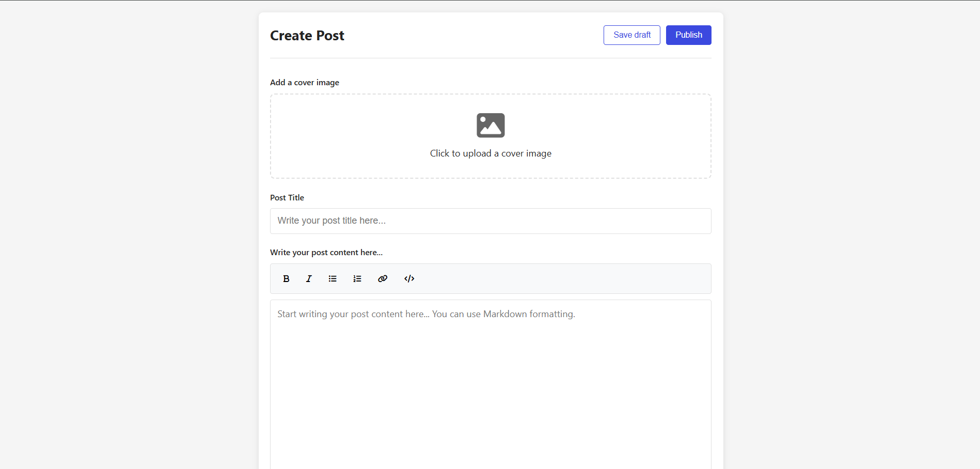Viewport: 980px width, 469px height.
Task: Toggle bold formatting in the editor toolbar
Action: pos(286,279)
